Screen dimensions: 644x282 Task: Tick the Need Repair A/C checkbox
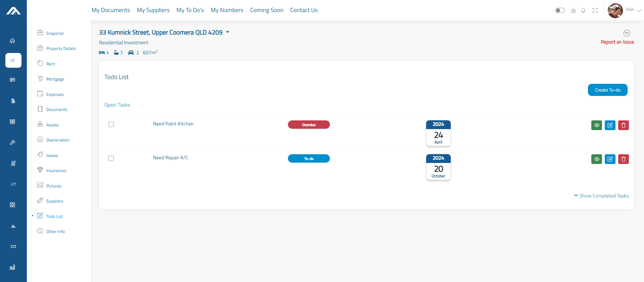(x=111, y=158)
